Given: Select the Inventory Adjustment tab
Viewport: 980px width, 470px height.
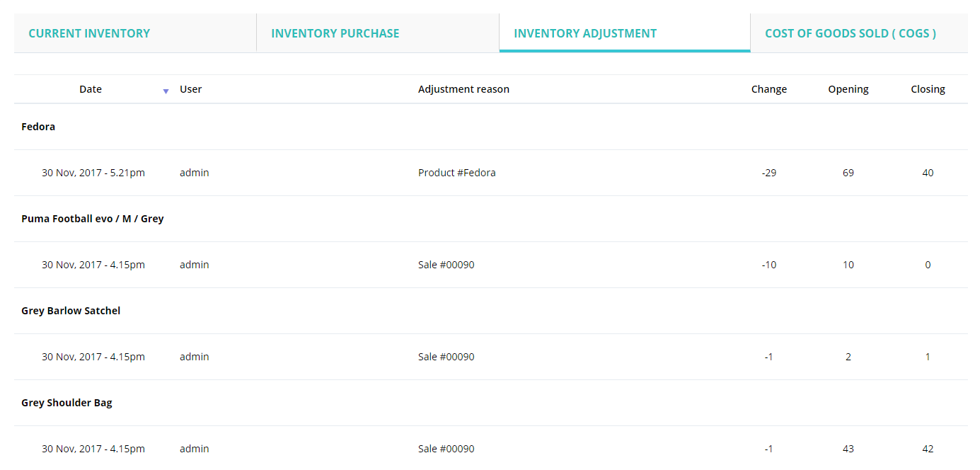Looking at the screenshot, I should tap(585, 33).
